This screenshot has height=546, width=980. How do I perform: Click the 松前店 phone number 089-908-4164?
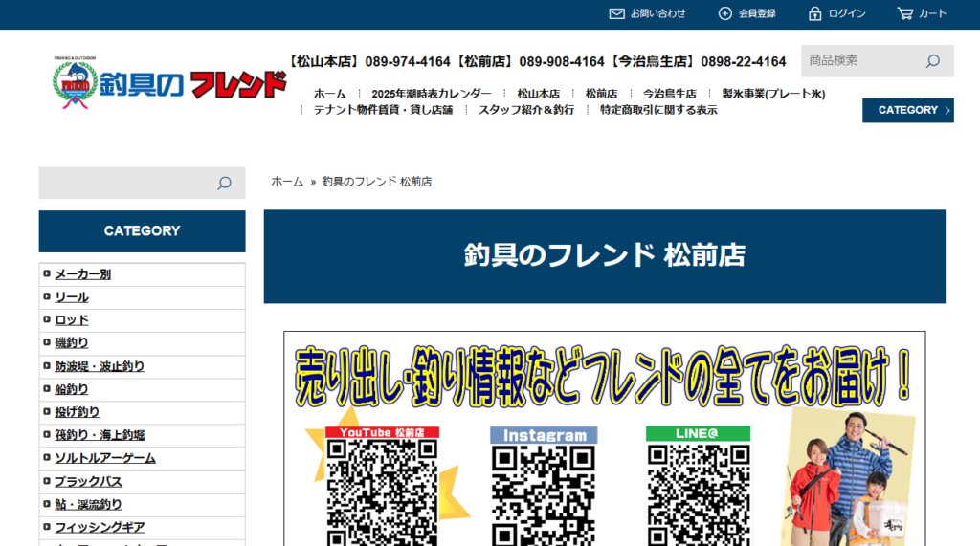562,62
